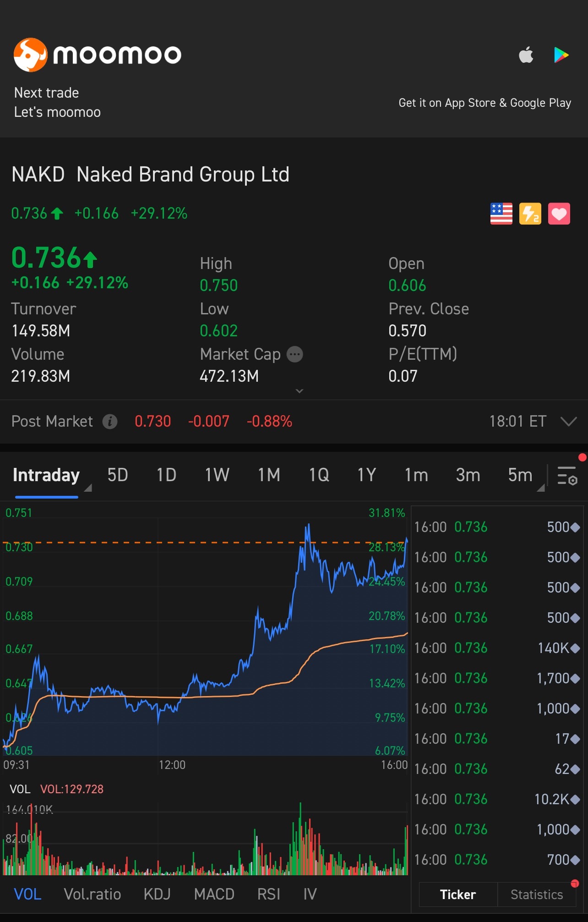This screenshot has height=922, width=588.
Task: Select the KDJ indicator
Action: pyautogui.click(x=157, y=894)
